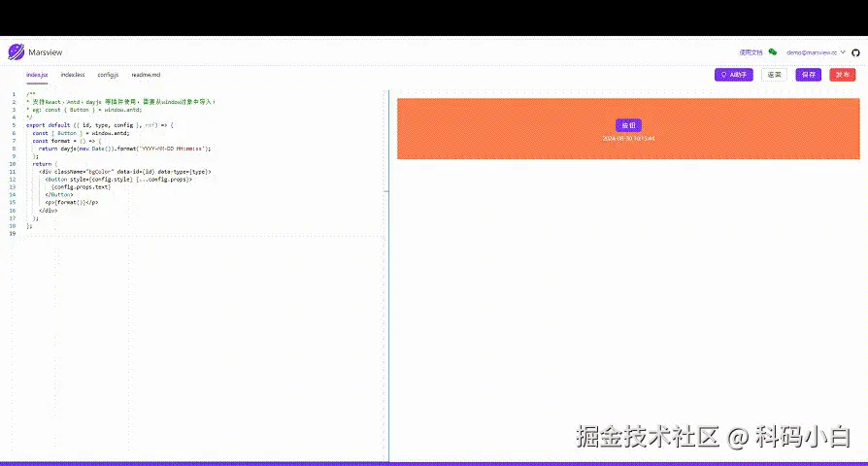This screenshot has width=868, height=466.
Task: Open the AI助手 assistant
Action: tap(733, 75)
